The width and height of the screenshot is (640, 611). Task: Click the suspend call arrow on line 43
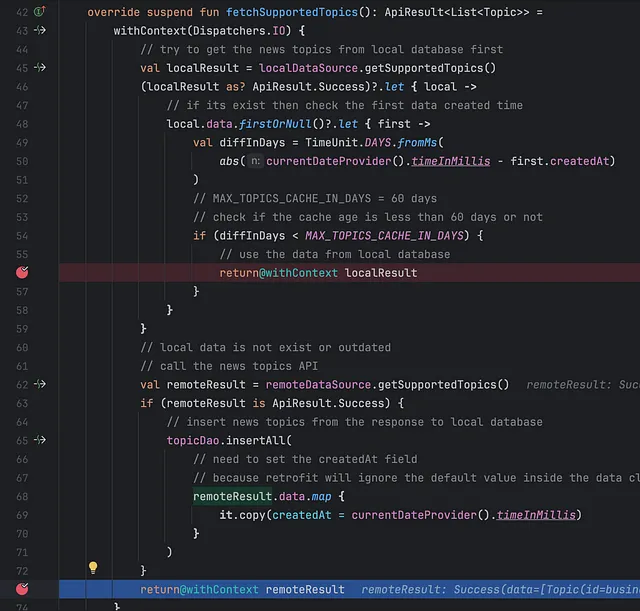click(x=40, y=31)
